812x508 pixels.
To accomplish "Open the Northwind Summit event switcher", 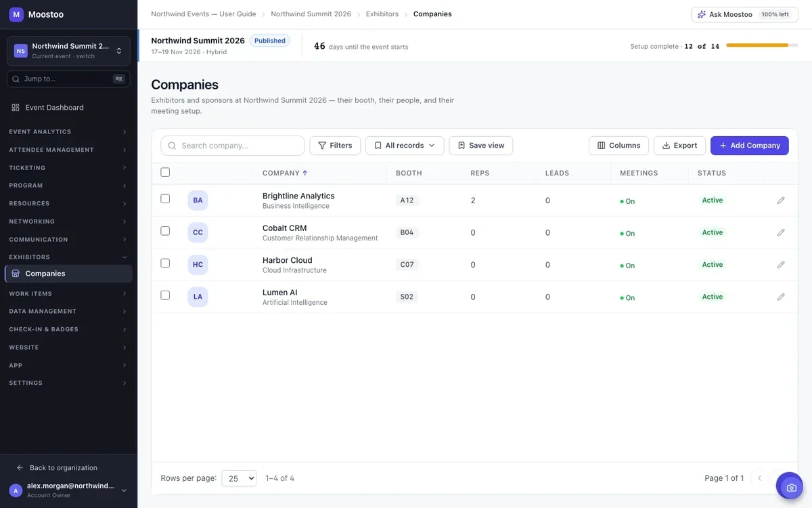I will [68, 51].
